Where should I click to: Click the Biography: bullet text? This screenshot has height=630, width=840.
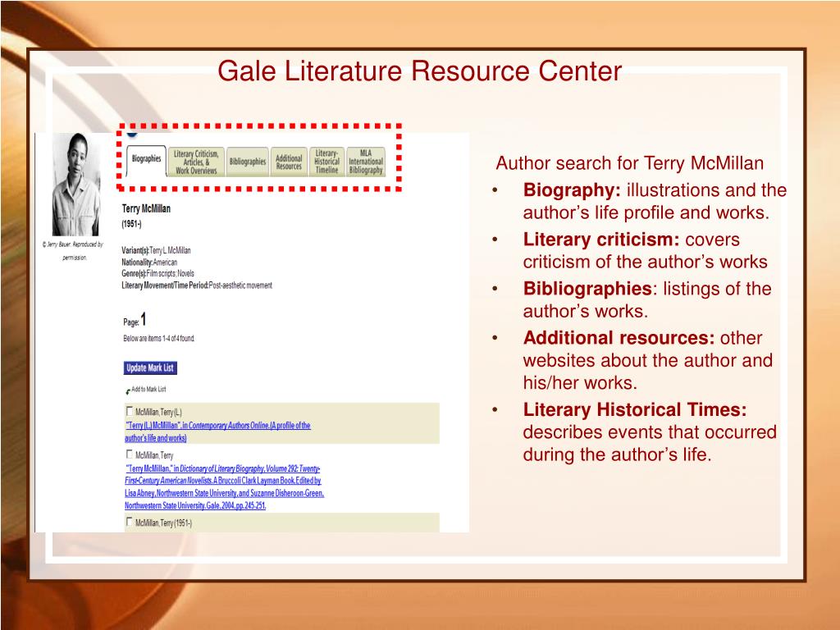655,202
